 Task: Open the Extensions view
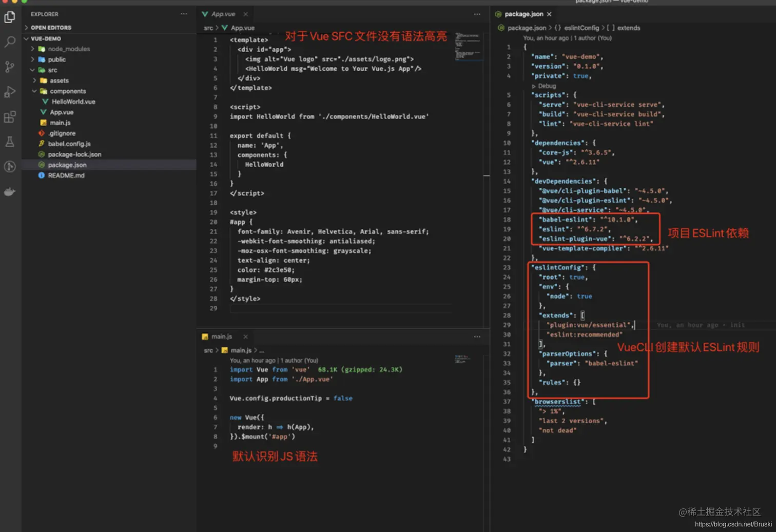10,117
